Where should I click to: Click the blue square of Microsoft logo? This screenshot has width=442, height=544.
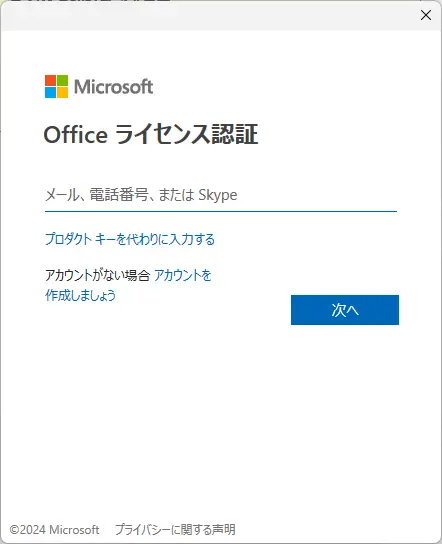point(50,93)
